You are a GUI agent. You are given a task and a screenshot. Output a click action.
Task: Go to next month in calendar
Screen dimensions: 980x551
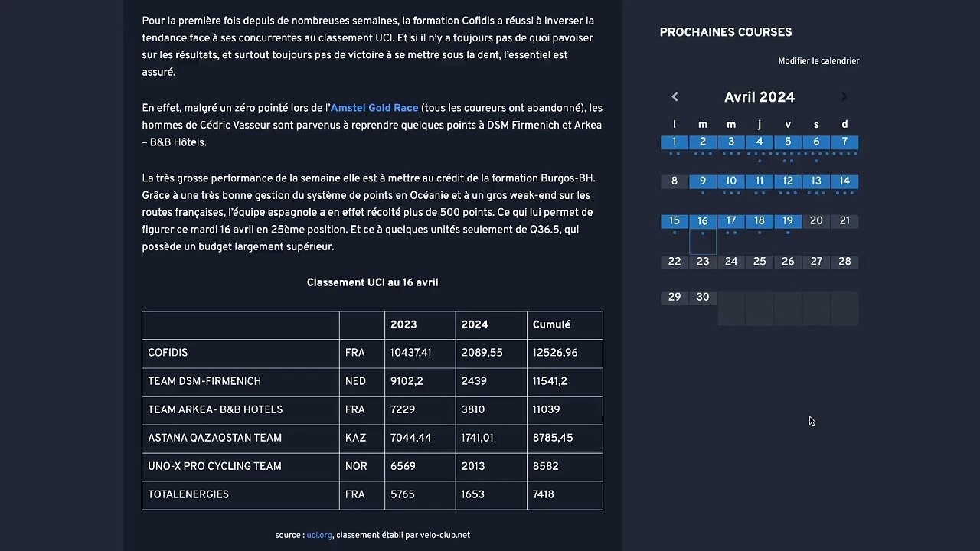844,97
